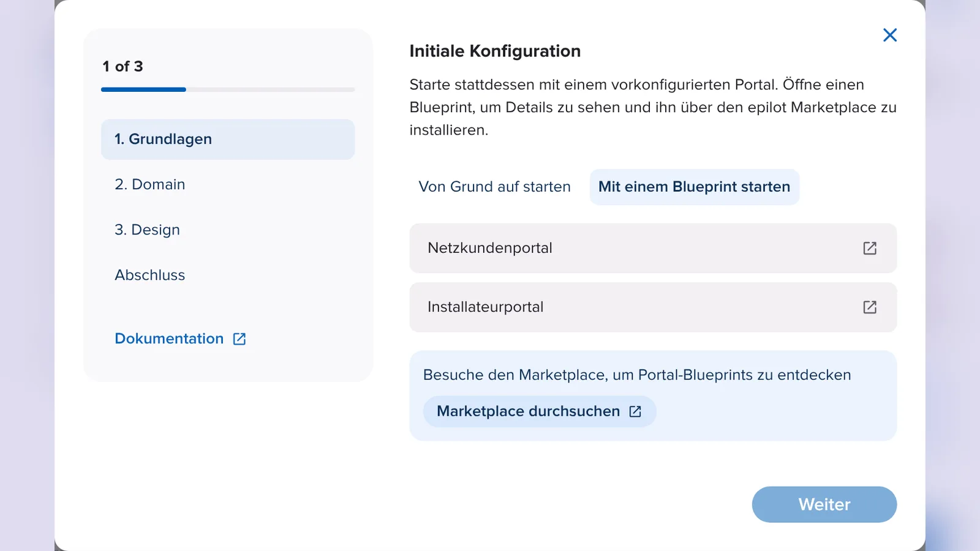Viewport: 980px width, 551px height.
Task: Click the step progress bar
Action: [x=228, y=89]
